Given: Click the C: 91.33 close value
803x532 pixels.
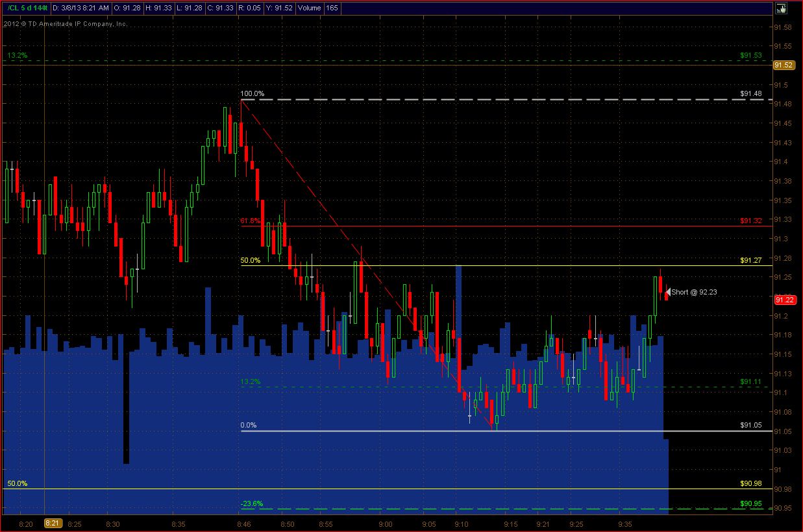Looking at the screenshot, I should pos(219,9).
